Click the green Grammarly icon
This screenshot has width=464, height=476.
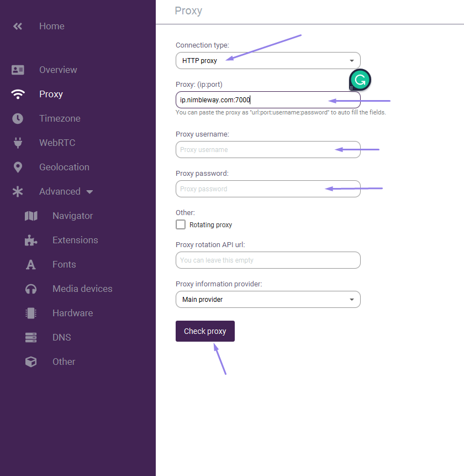pos(360,80)
